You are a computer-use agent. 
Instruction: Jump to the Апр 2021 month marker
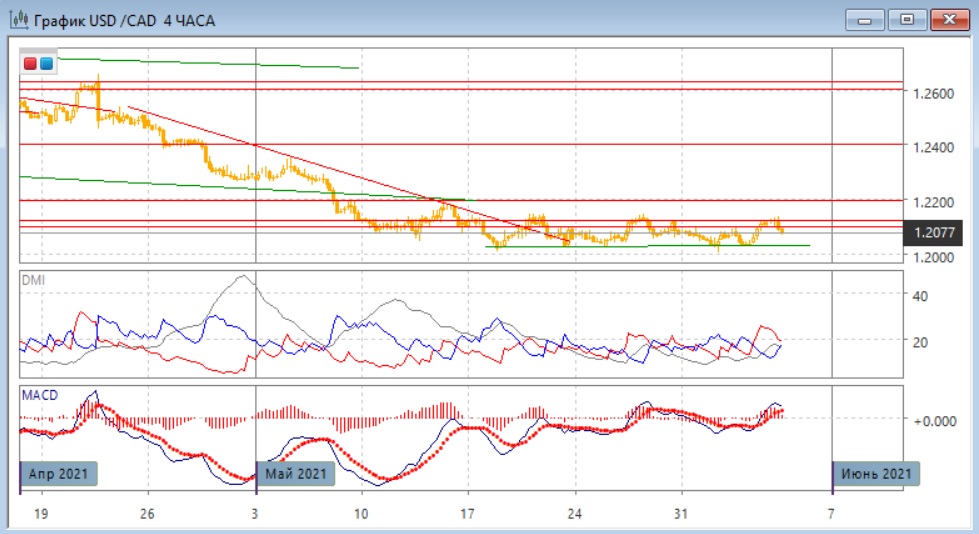pos(60,473)
